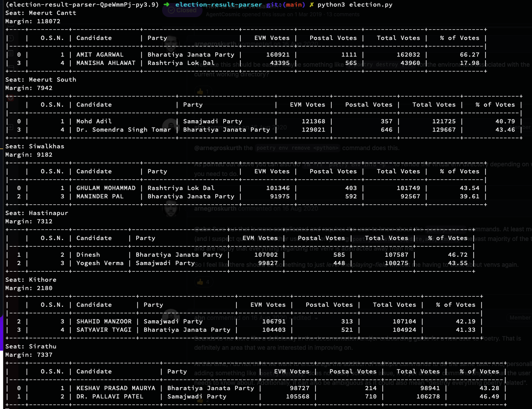
Task: Select candidate name SHAHID MANZOOR
Action: tap(104, 322)
